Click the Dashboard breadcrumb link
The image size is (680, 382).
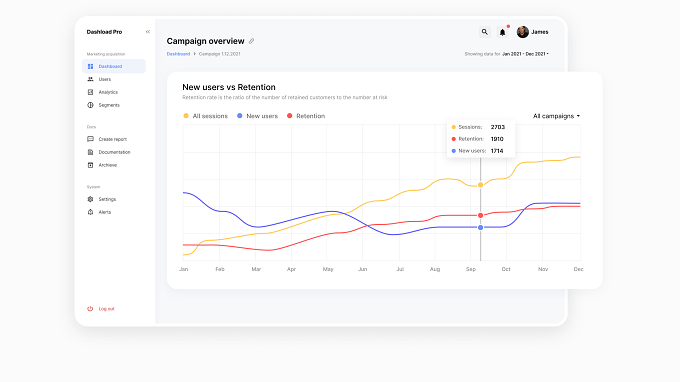[178, 54]
